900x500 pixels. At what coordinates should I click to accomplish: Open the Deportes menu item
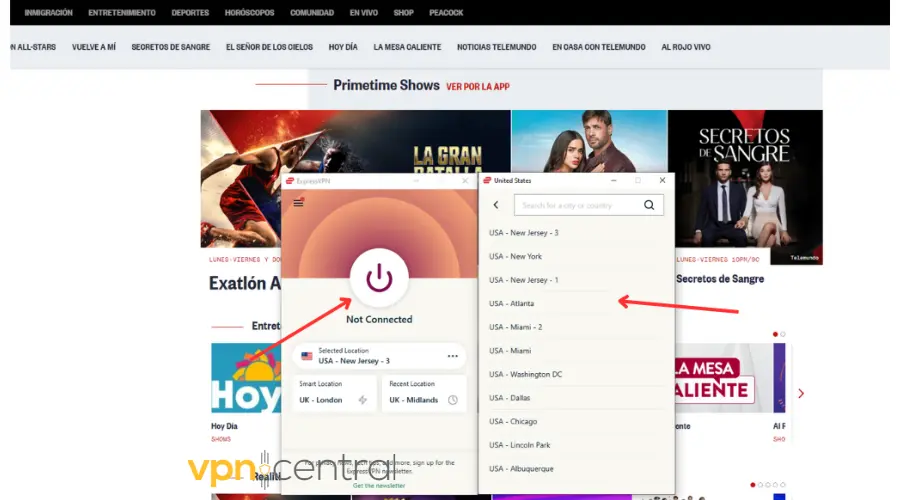click(x=190, y=13)
